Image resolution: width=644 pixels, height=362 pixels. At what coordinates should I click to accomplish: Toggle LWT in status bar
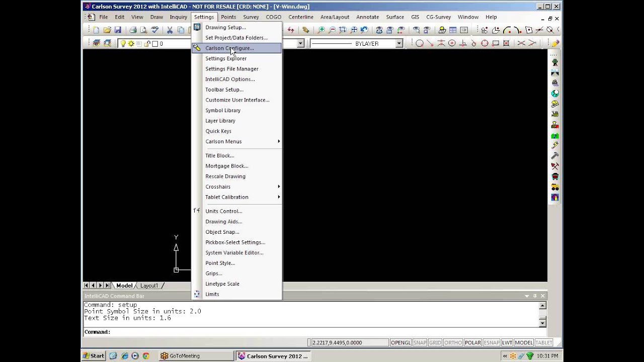507,342
